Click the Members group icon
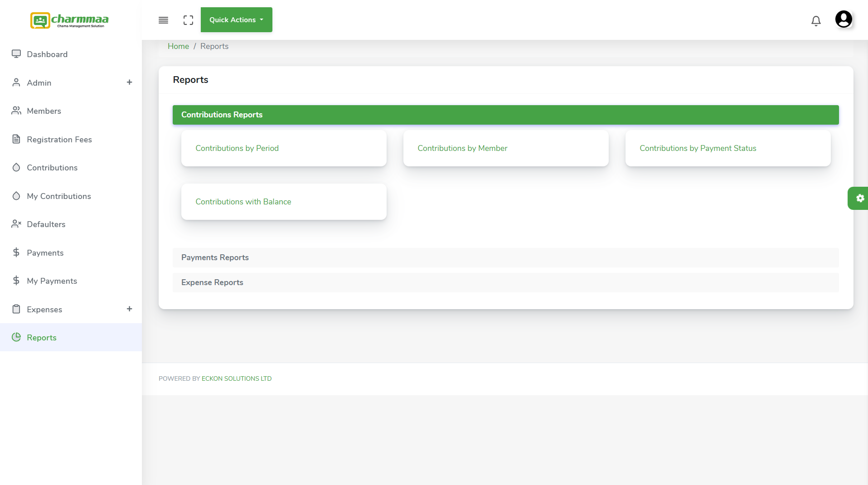Viewport: 868px width, 485px height. click(x=16, y=111)
